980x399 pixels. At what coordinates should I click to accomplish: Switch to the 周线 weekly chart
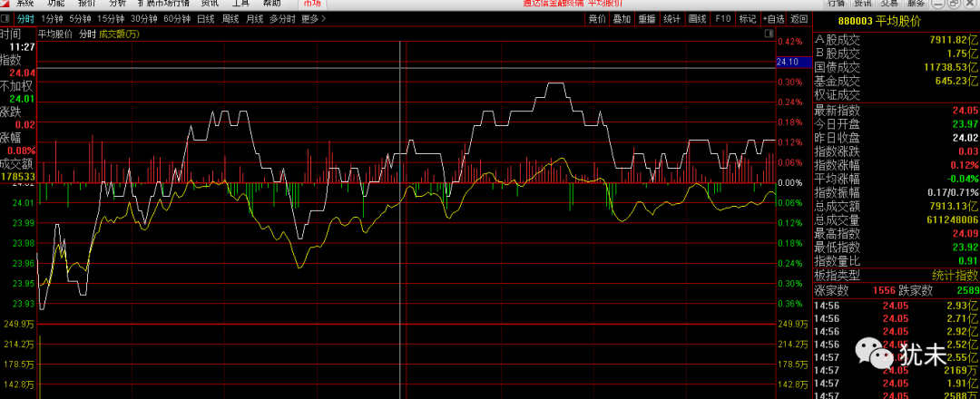pos(230,19)
